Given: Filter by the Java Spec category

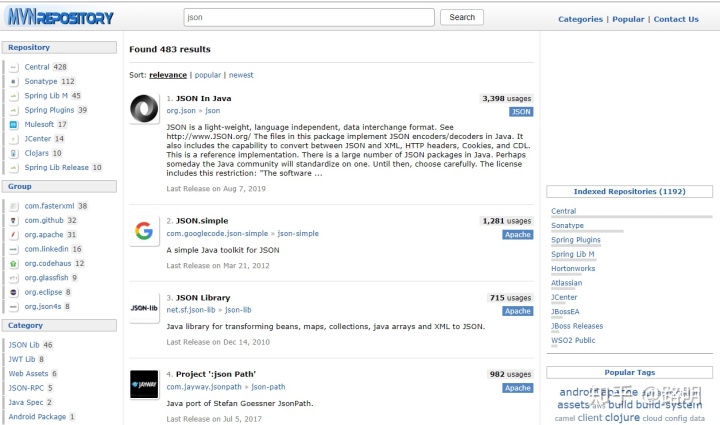Looking at the screenshot, I should 26,403.
